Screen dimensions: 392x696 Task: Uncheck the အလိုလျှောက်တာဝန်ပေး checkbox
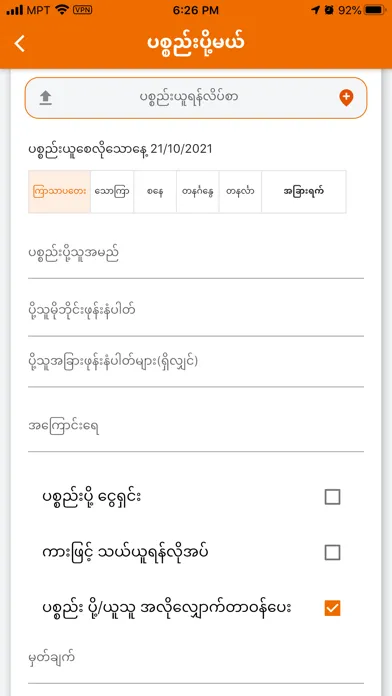pos(333,608)
